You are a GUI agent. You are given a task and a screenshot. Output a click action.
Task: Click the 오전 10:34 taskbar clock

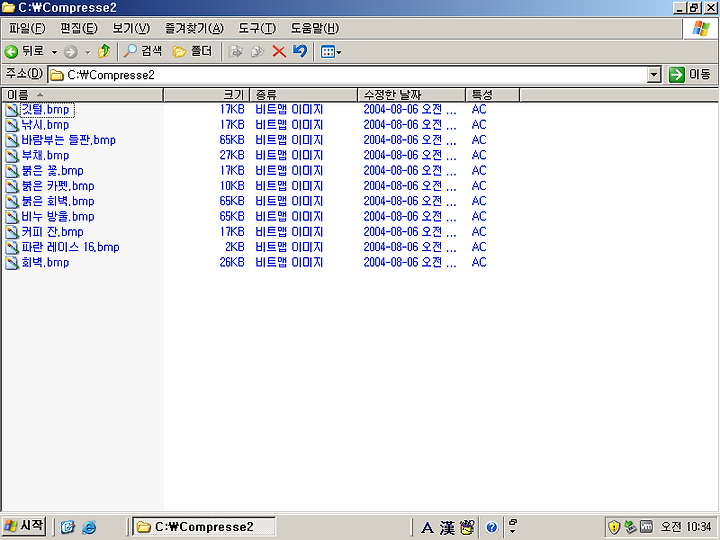coord(686,527)
